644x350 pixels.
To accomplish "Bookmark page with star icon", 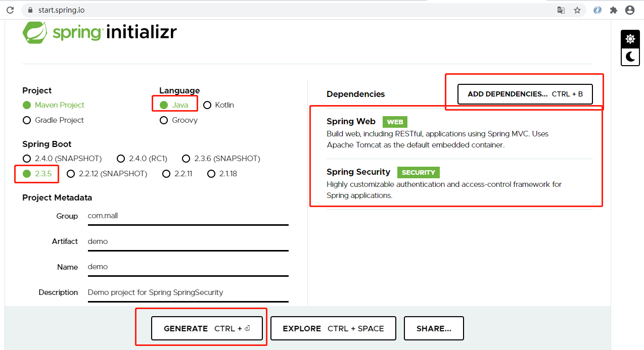I will click(577, 10).
